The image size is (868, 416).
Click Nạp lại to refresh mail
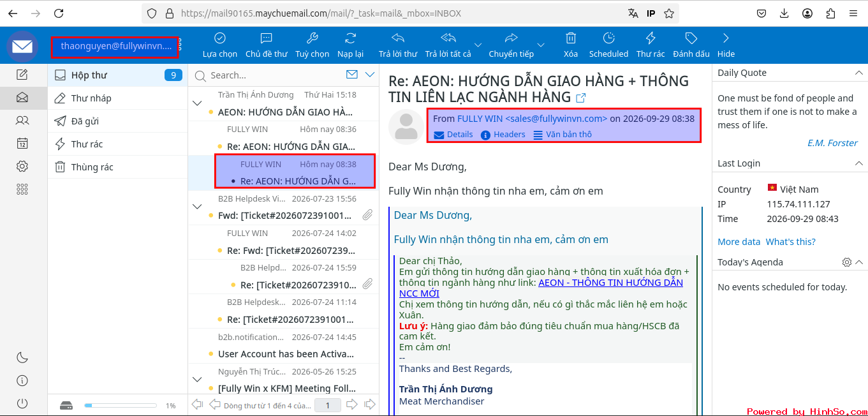point(350,45)
